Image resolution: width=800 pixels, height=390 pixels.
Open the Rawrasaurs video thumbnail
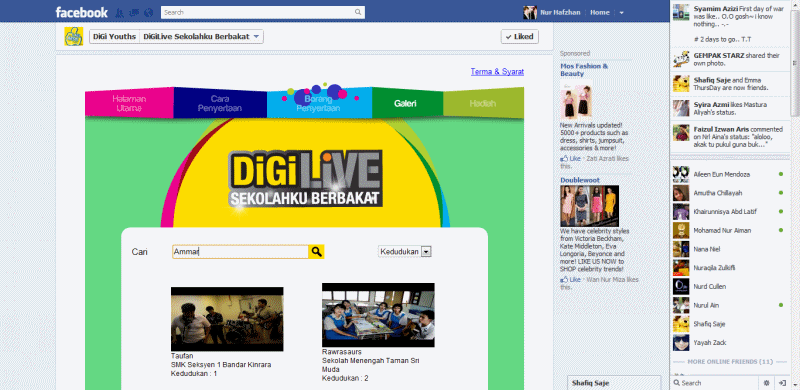click(378, 315)
